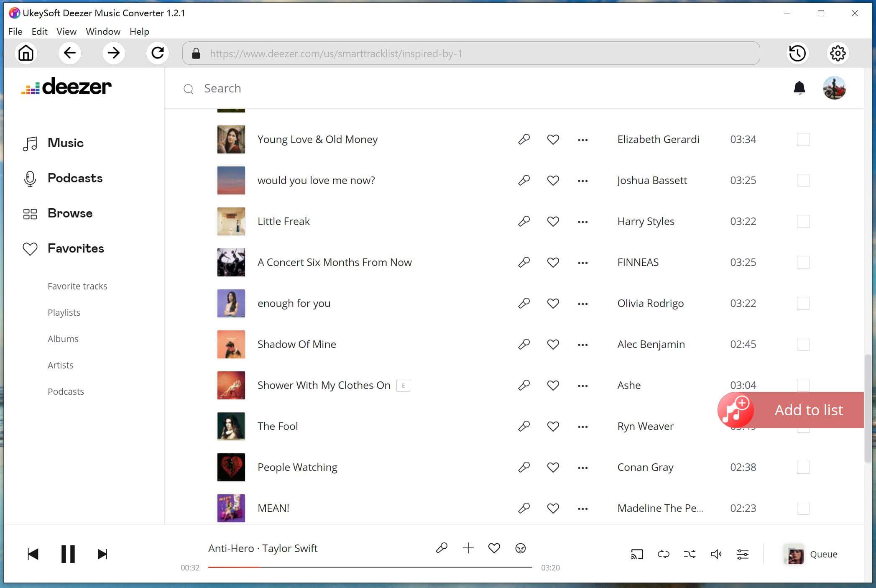Toggle the checkbox next to MEAN!
Viewport: 876px width, 588px height.
click(x=803, y=508)
